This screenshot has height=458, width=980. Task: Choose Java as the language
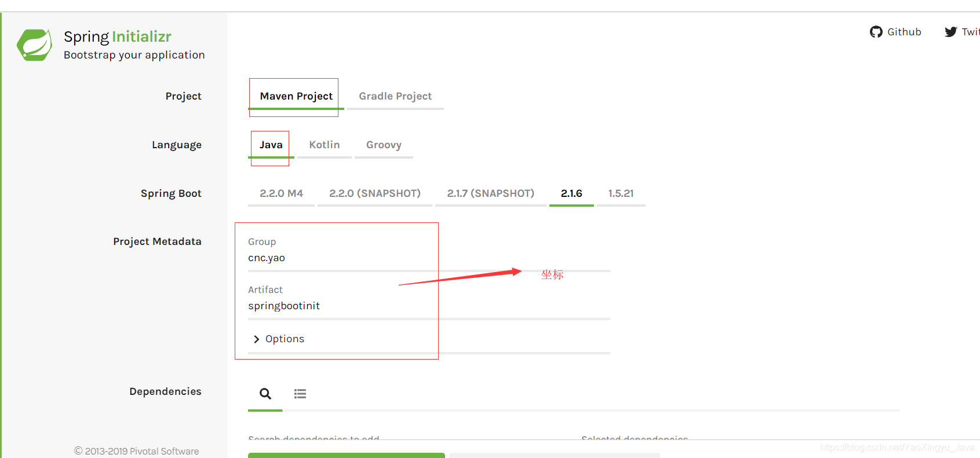(x=271, y=145)
